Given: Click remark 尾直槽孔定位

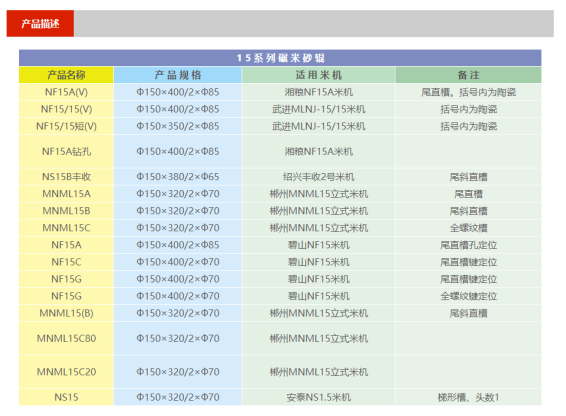Looking at the screenshot, I should click(469, 244).
